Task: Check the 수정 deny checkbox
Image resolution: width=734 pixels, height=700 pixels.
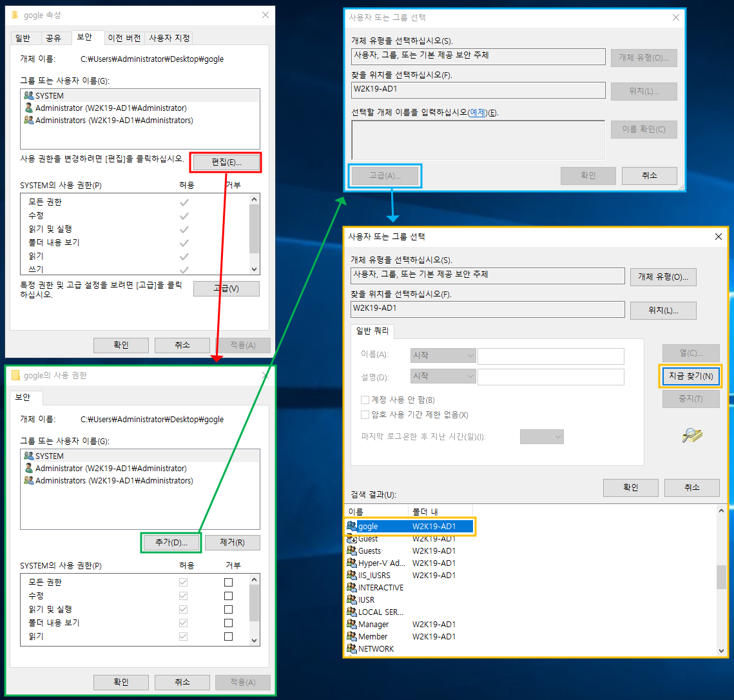Action: (x=228, y=596)
